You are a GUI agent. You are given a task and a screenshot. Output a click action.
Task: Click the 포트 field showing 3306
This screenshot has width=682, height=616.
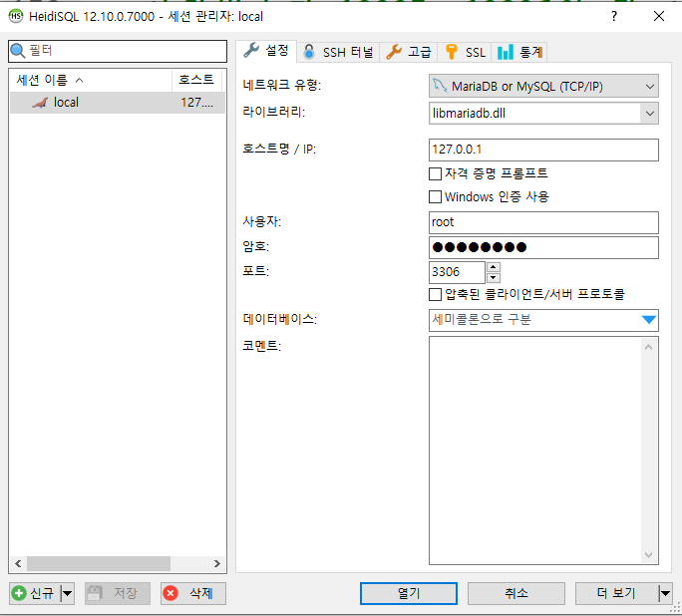[x=457, y=272]
